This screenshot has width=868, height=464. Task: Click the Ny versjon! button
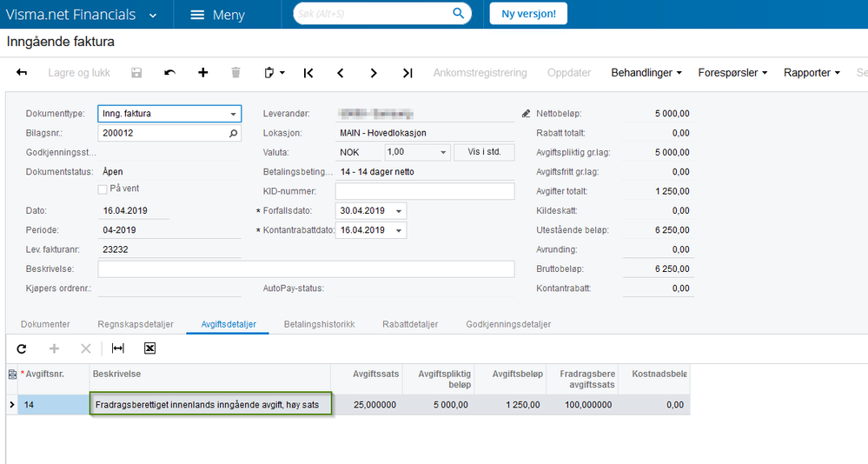tap(528, 14)
